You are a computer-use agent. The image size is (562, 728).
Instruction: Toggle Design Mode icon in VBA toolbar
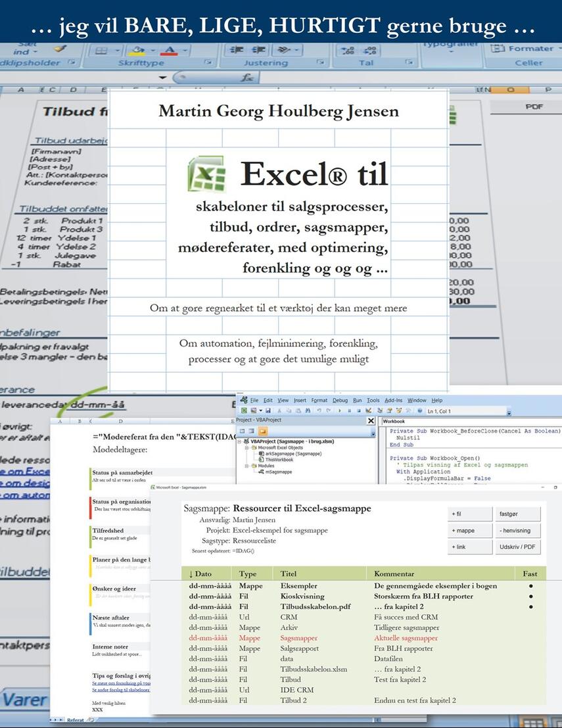tap(369, 410)
